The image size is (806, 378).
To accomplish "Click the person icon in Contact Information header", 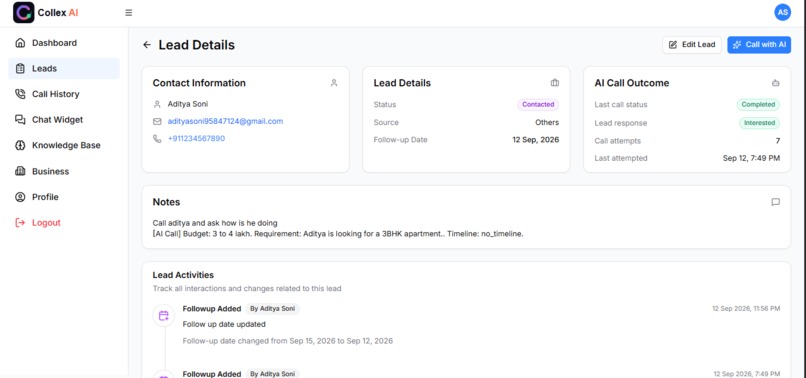I will [334, 83].
